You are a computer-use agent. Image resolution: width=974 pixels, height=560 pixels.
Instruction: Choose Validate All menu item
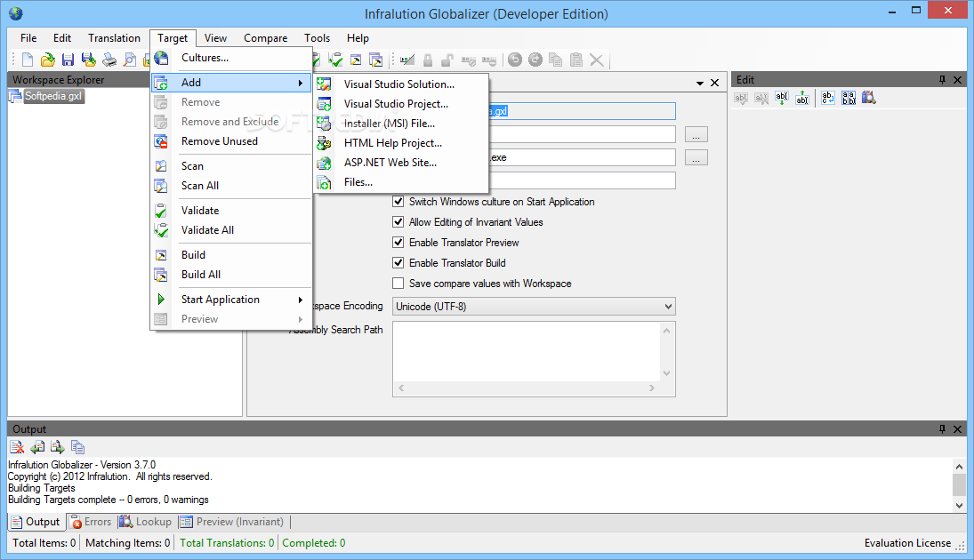pyautogui.click(x=231, y=229)
